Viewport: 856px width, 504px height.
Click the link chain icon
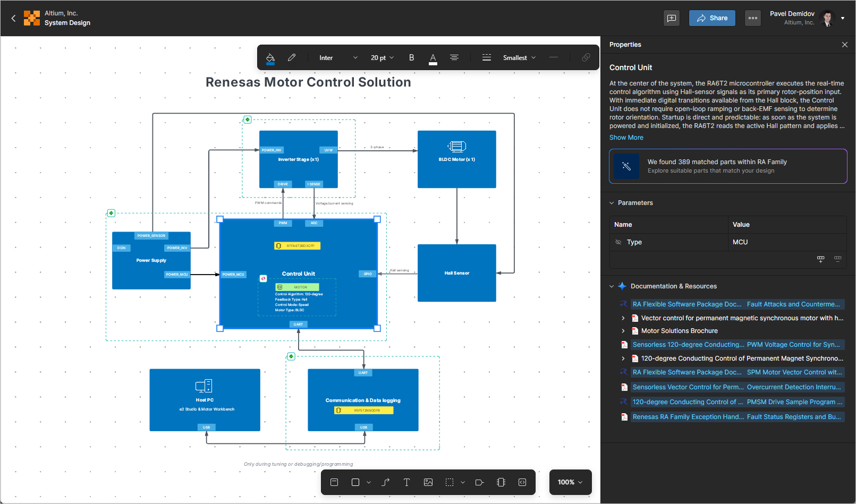586,57
